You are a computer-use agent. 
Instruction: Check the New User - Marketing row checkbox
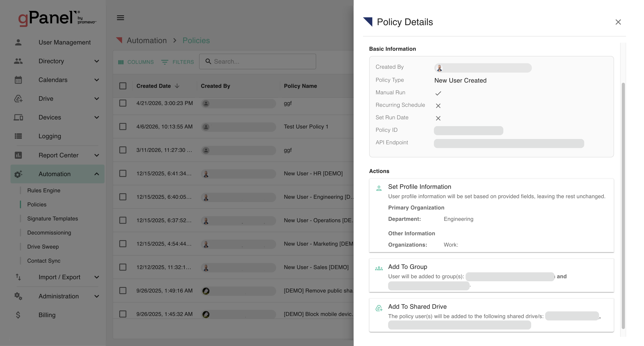[x=123, y=244]
